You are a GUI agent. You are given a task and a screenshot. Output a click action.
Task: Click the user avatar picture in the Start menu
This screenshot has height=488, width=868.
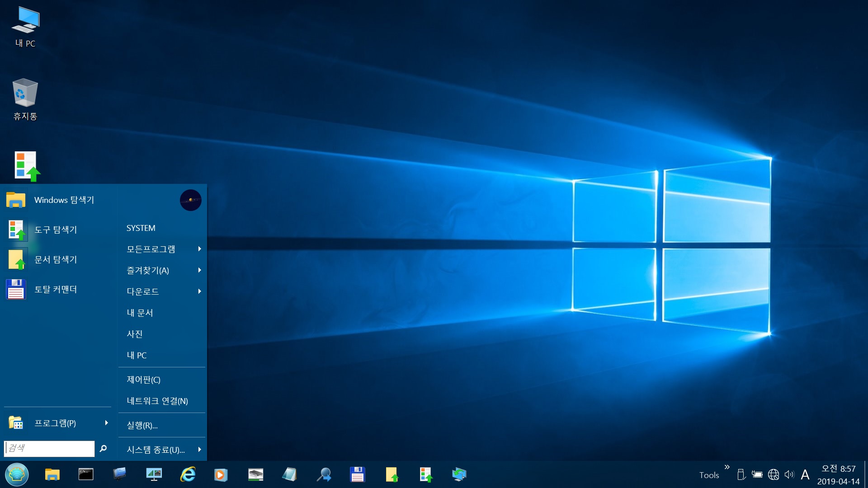tap(191, 200)
